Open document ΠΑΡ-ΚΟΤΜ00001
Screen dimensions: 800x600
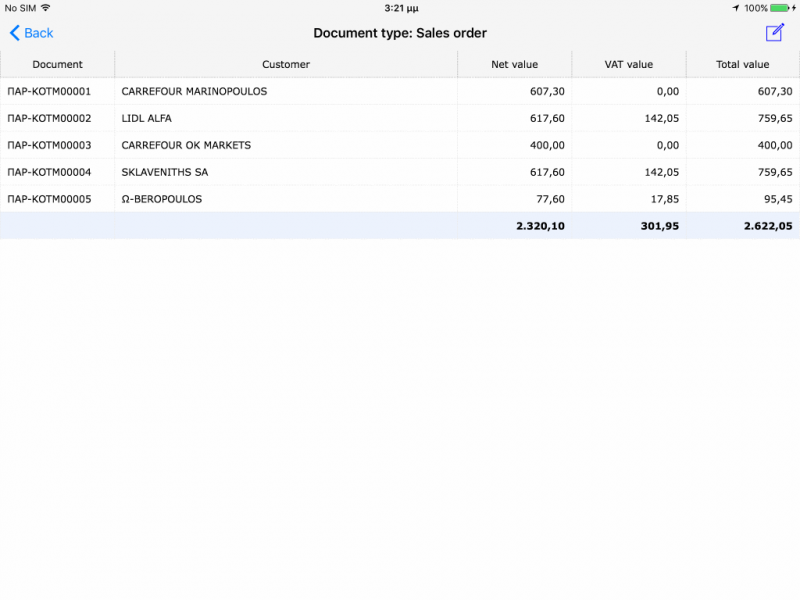[49, 91]
